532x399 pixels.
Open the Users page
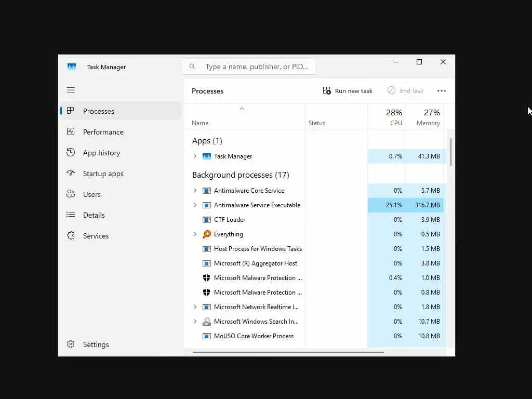(x=121, y=194)
